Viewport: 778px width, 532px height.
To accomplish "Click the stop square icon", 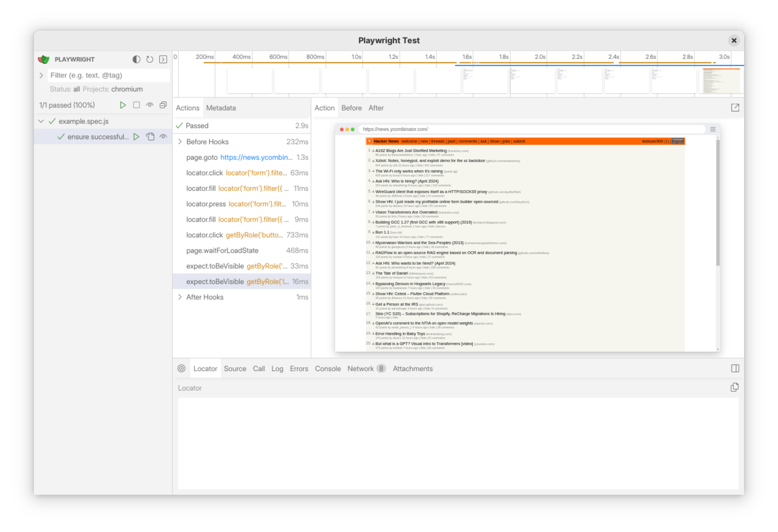I will 136,105.
